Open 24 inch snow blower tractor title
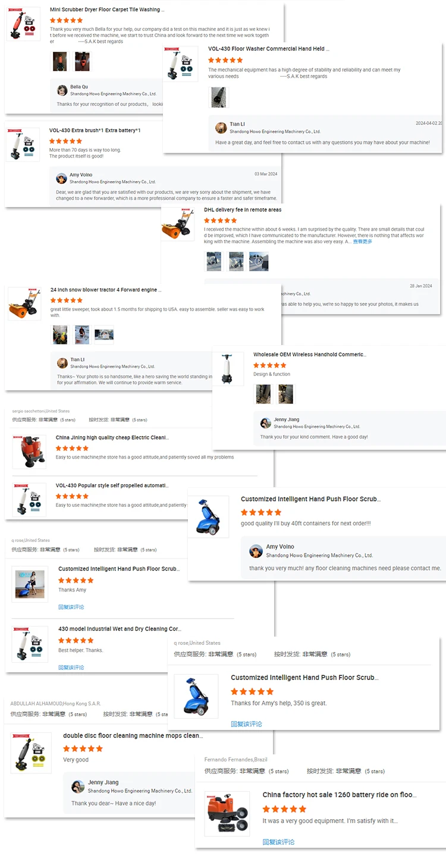Image resolution: width=446 pixels, height=868 pixels. (105, 290)
